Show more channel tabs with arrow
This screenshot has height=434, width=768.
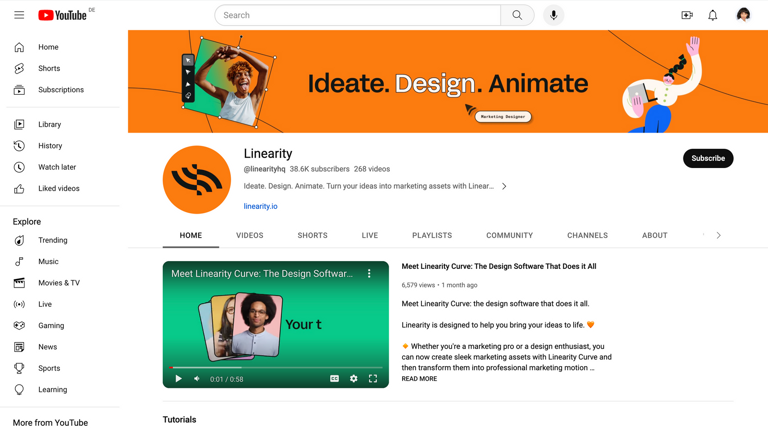pyautogui.click(x=719, y=236)
